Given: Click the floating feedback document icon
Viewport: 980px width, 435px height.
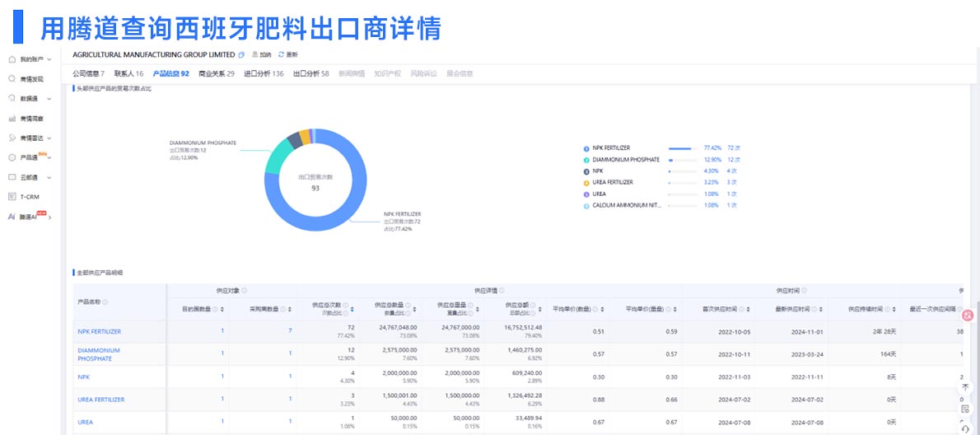Looking at the screenshot, I should pos(965,409).
